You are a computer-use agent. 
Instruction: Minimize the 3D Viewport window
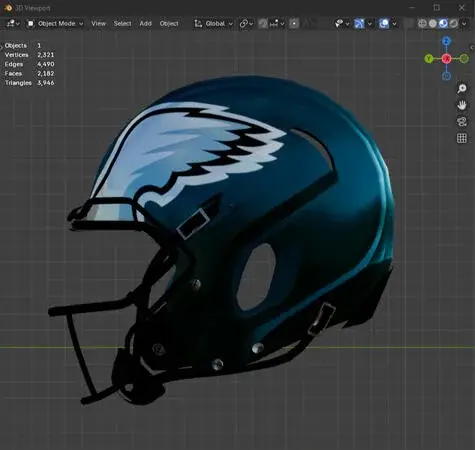413,7
